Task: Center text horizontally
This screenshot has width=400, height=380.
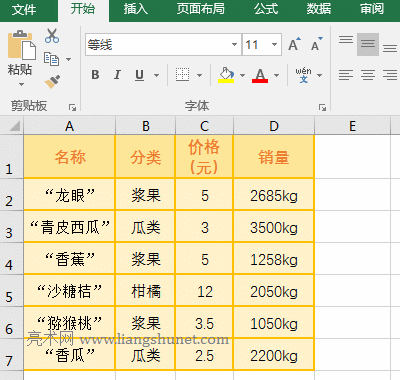Action: (368, 75)
